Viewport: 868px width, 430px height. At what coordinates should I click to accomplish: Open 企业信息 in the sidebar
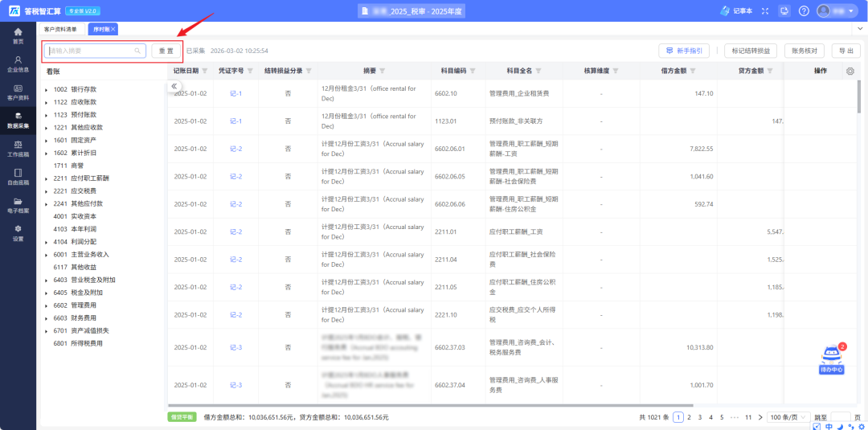click(x=18, y=63)
